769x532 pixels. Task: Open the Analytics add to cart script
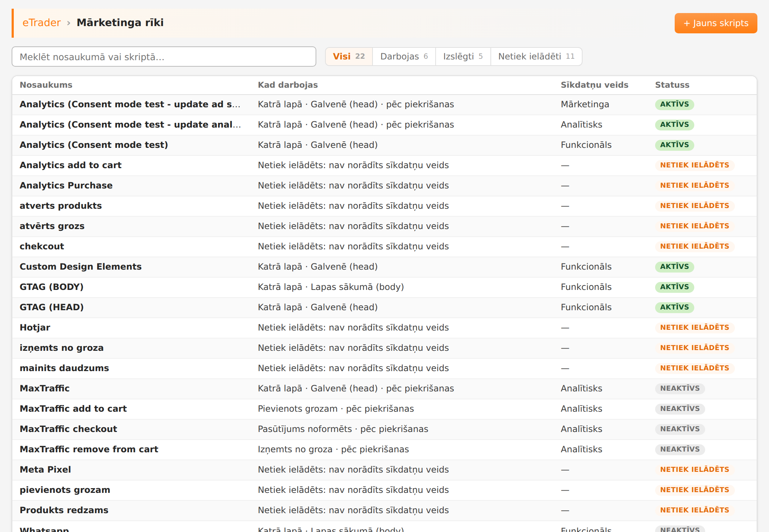(x=70, y=165)
